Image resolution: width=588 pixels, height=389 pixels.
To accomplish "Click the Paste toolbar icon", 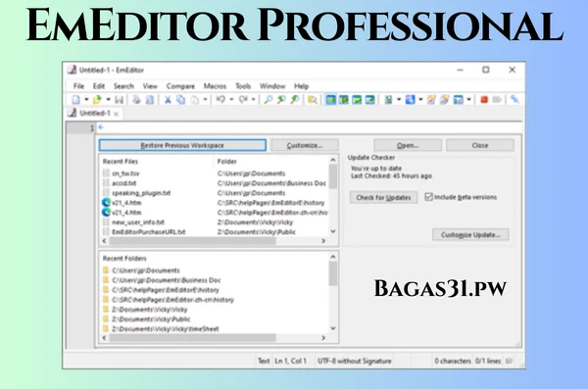I will pyautogui.click(x=195, y=99).
